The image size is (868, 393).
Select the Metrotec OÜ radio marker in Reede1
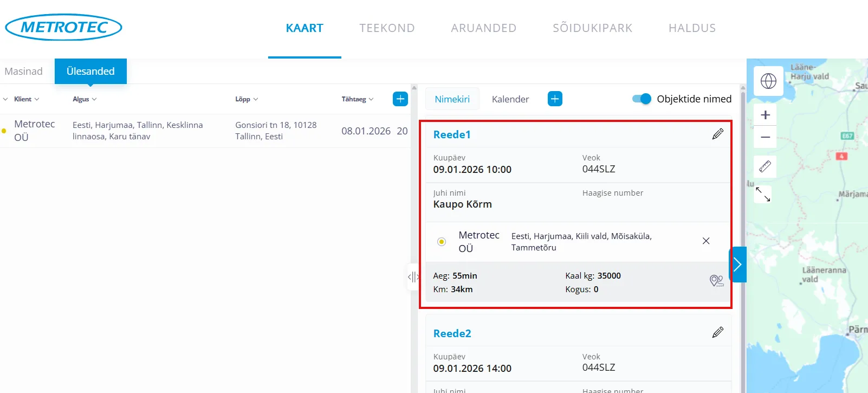coord(442,242)
